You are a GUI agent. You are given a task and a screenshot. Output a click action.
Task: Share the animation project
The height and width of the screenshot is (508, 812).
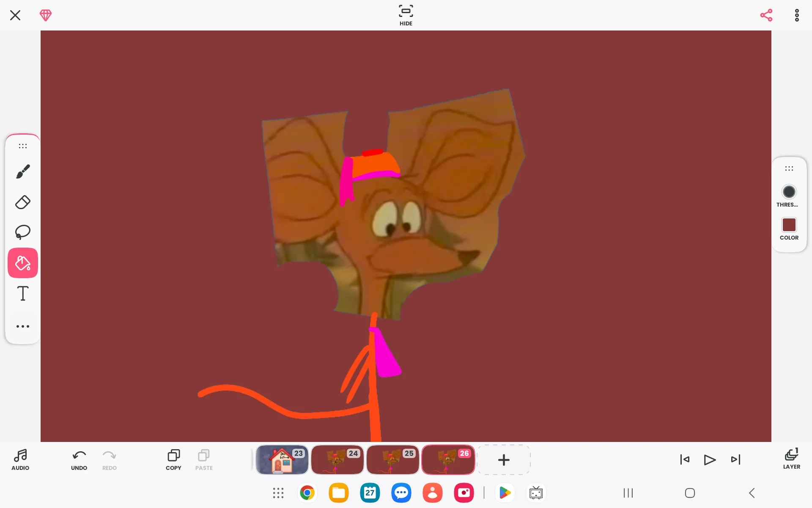pyautogui.click(x=766, y=15)
